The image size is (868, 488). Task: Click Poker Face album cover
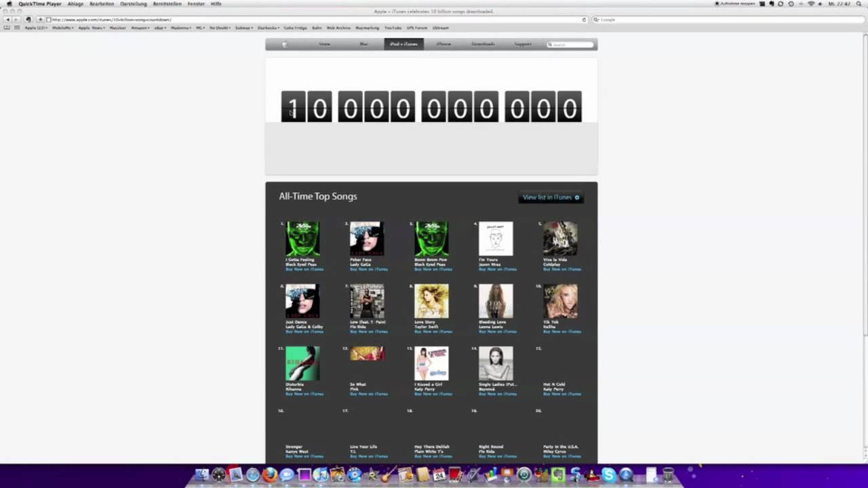(367, 239)
